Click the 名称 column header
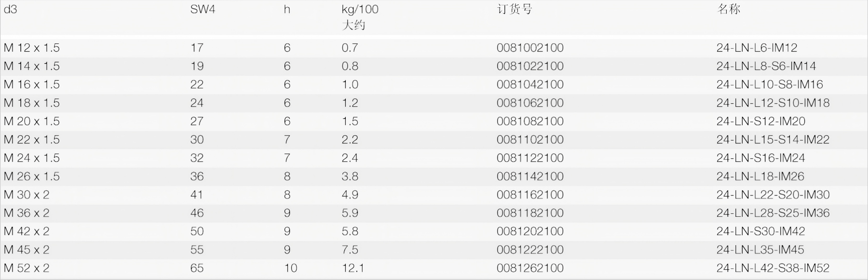 tap(729, 10)
